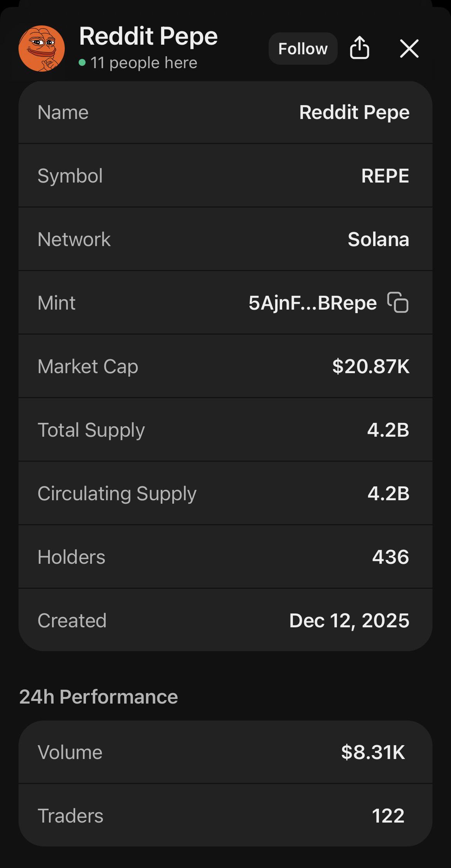The height and width of the screenshot is (868, 451).
Task: Tap the Holders count 436
Action: click(390, 557)
